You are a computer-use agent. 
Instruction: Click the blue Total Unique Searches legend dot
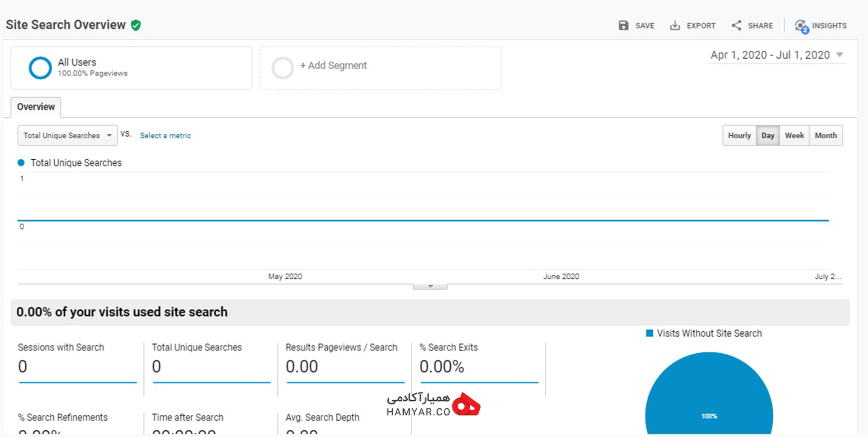[21, 163]
